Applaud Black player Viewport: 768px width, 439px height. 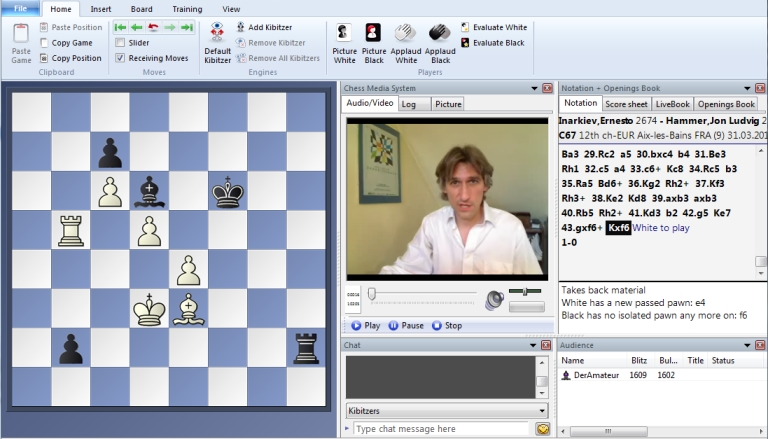click(x=440, y=43)
